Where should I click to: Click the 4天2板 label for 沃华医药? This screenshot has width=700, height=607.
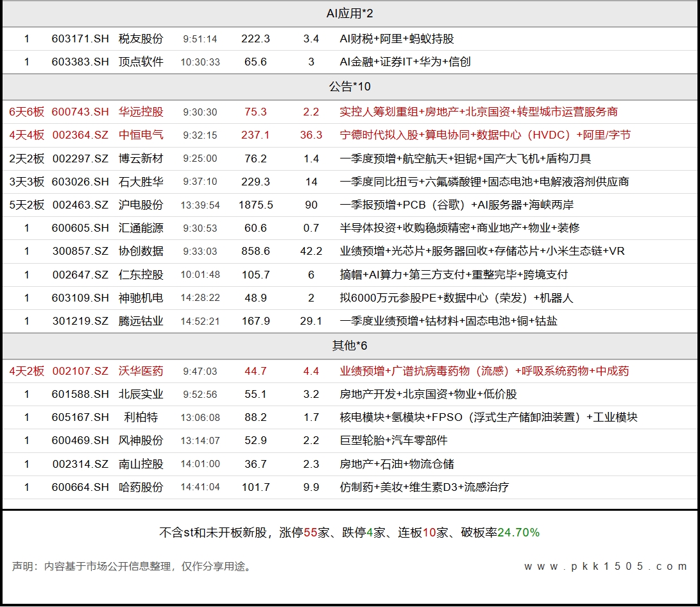[x=26, y=371]
